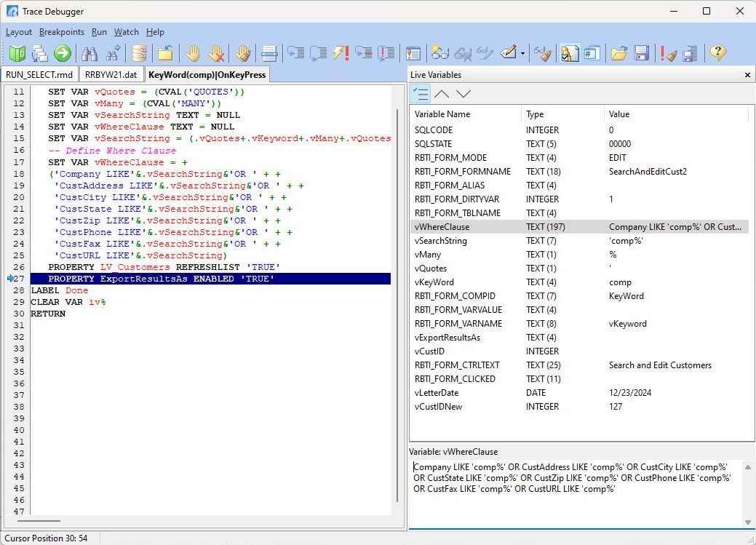Click the hand with red X icon

pos(217,53)
